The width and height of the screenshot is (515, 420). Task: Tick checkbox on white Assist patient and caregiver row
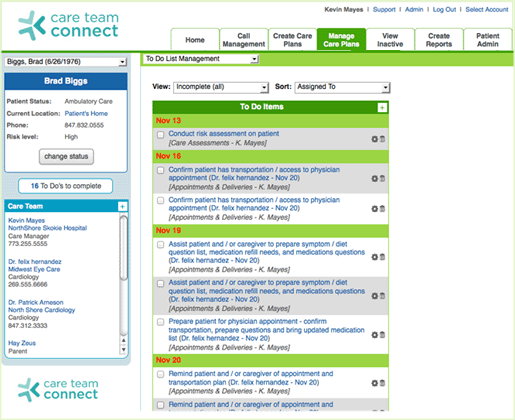click(161, 245)
